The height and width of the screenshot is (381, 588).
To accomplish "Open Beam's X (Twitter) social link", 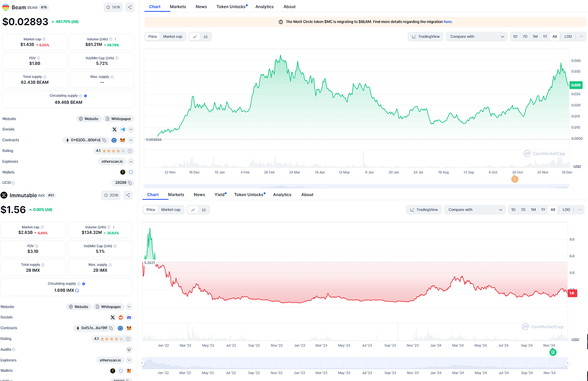I will tap(114, 130).
